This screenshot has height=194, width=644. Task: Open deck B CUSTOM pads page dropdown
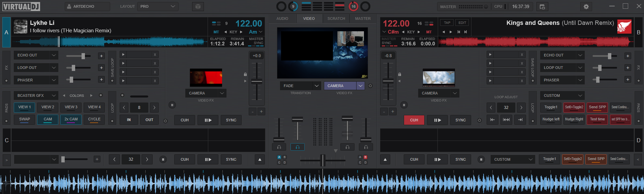click(x=562, y=95)
